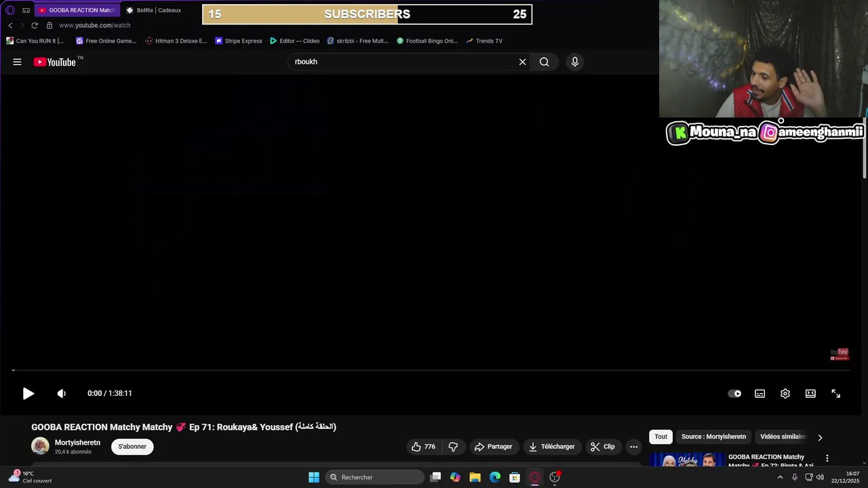
Task: Download the video with Télécharger
Action: 551,447
